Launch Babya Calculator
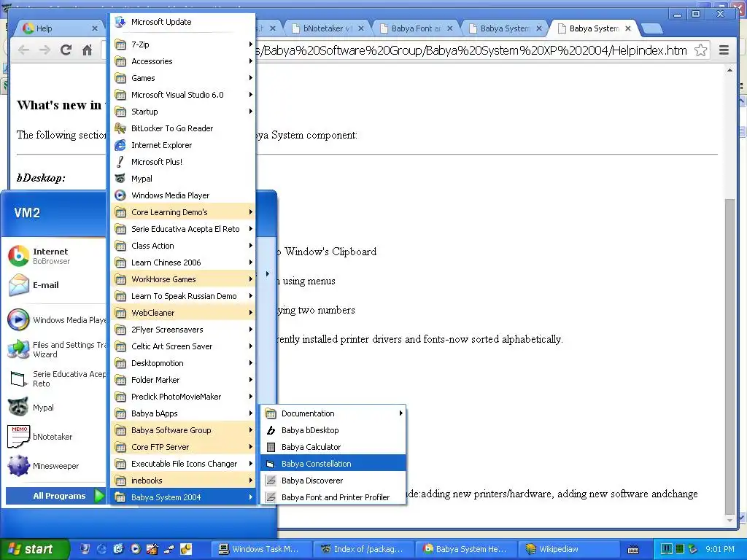Screen dimensions: 747x560 point(333,447)
